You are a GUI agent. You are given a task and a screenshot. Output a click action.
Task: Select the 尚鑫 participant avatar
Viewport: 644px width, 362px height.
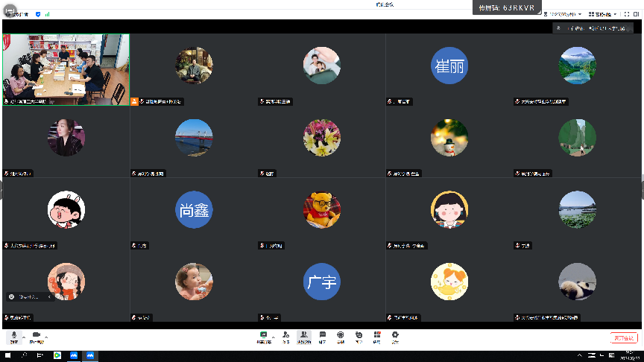coord(194,211)
